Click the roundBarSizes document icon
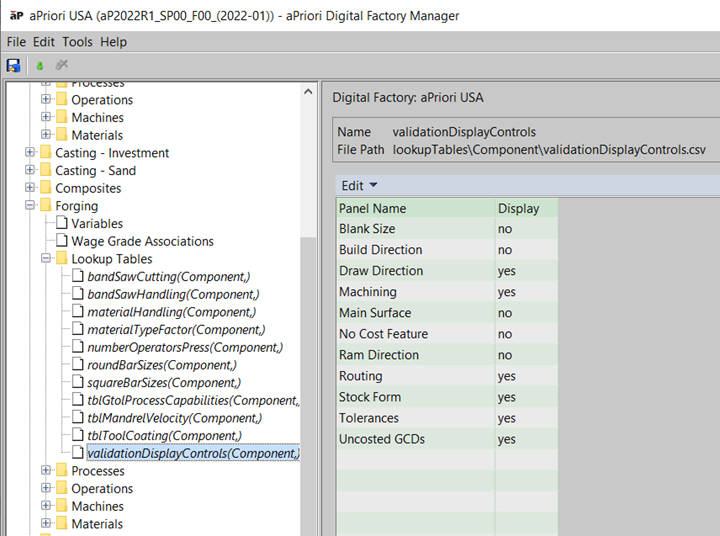This screenshot has width=720, height=536. tap(78, 365)
